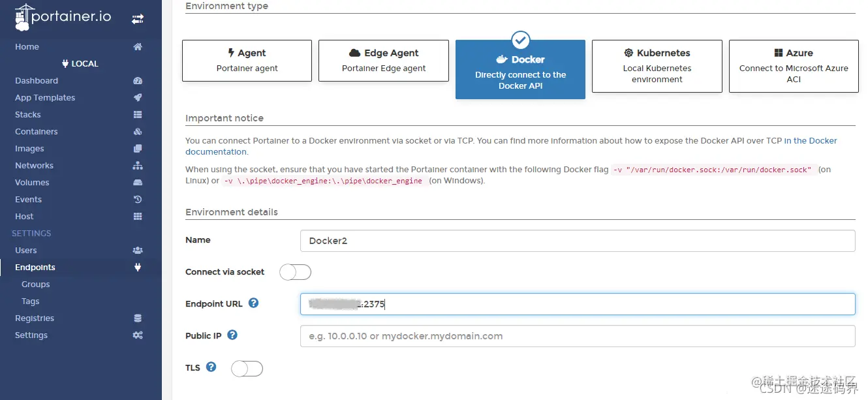Choose the Azure ACI environment type
Image resolution: width=868 pixels, height=400 pixels.
point(794,66)
